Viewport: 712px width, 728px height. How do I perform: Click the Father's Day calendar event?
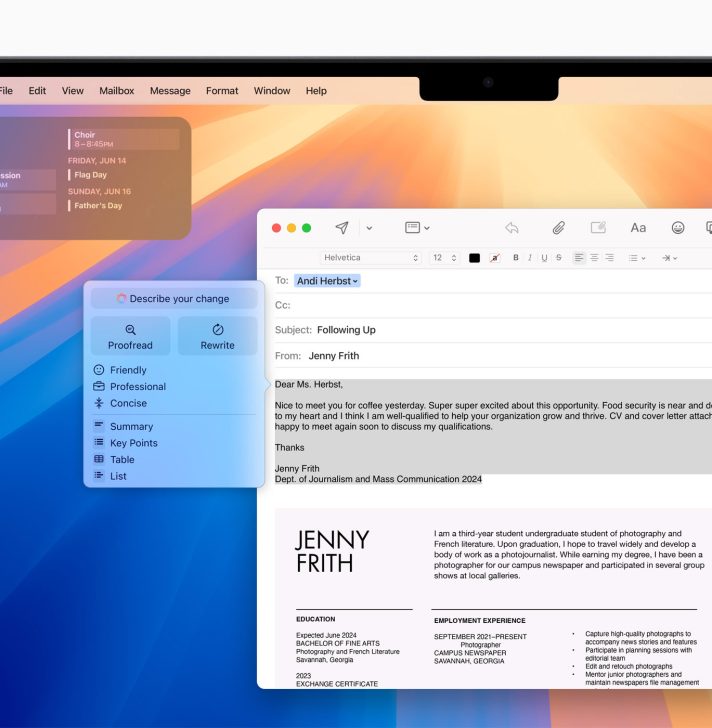[98, 206]
